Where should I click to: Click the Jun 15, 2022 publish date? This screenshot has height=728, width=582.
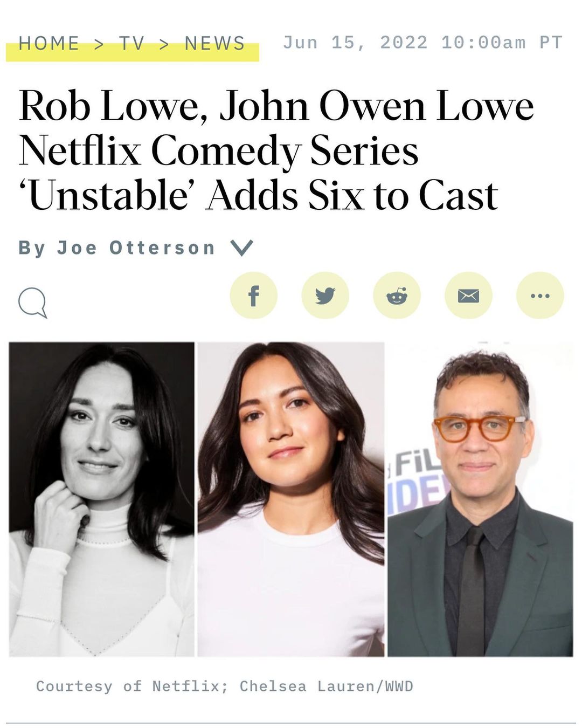pyautogui.click(x=355, y=42)
